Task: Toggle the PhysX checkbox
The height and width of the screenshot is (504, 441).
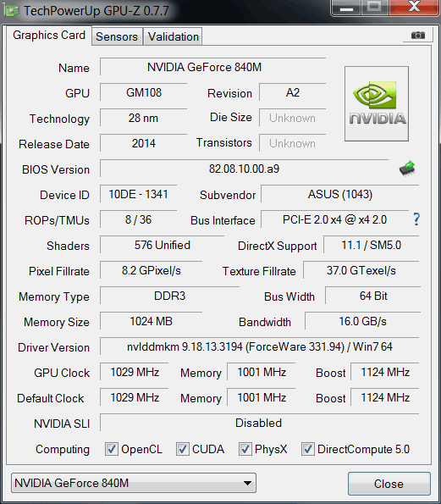Action: click(245, 449)
